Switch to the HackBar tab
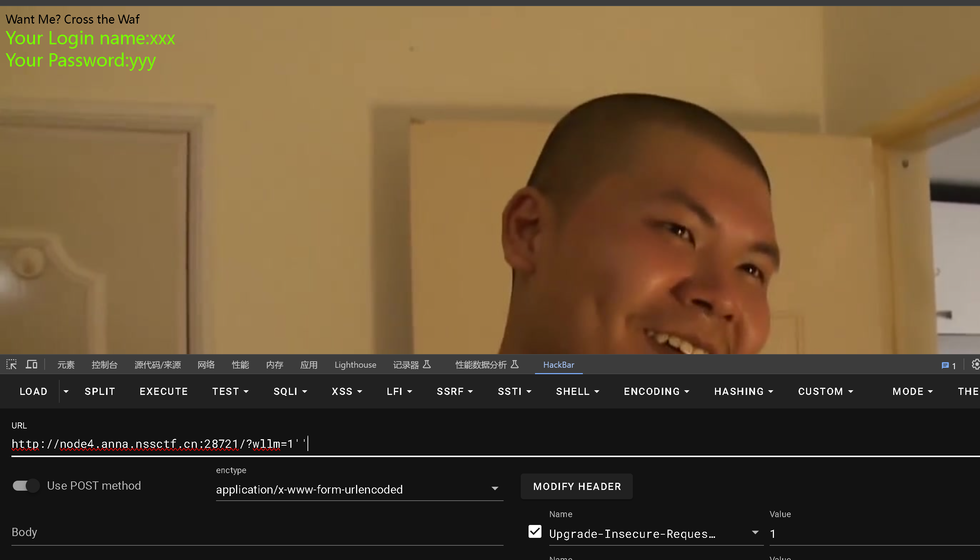980x560 pixels. coord(559,365)
